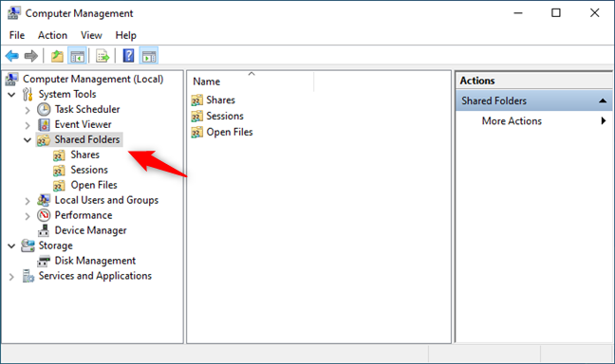Collapse the Shared Folders node

click(x=28, y=140)
